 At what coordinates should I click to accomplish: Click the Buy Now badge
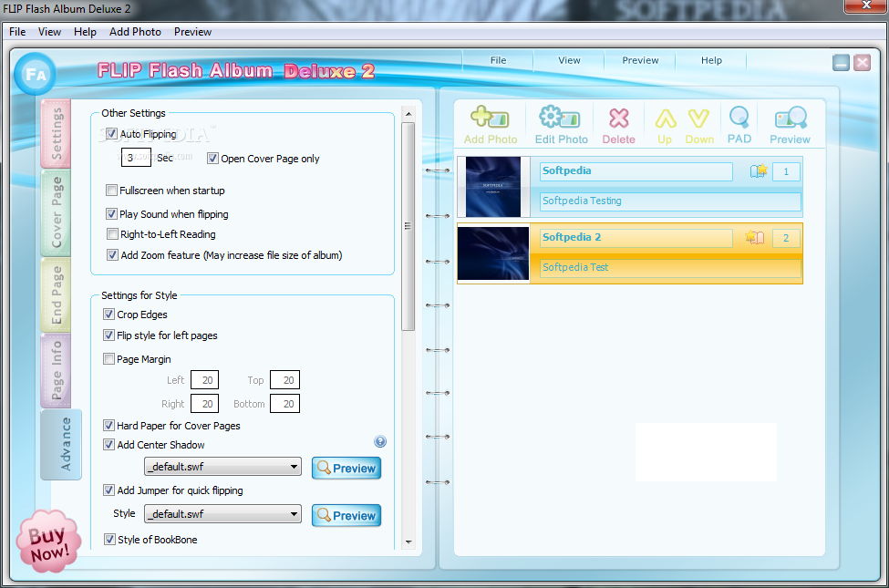pos(47,541)
